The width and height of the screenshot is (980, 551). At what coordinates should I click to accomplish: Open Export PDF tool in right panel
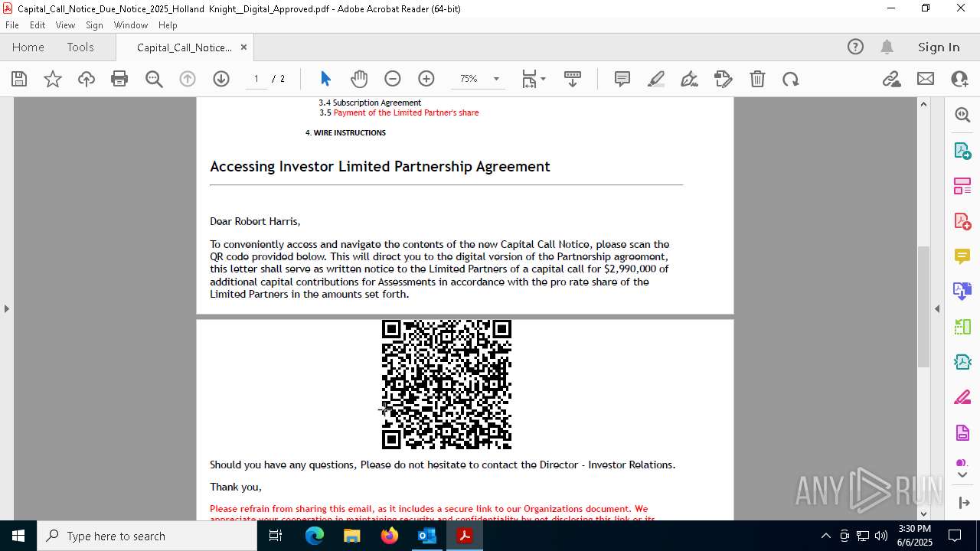tap(962, 151)
